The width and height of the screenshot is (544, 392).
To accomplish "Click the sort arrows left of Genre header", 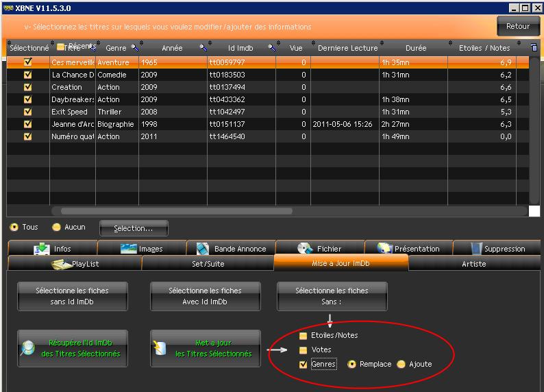I will coord(98,45).
